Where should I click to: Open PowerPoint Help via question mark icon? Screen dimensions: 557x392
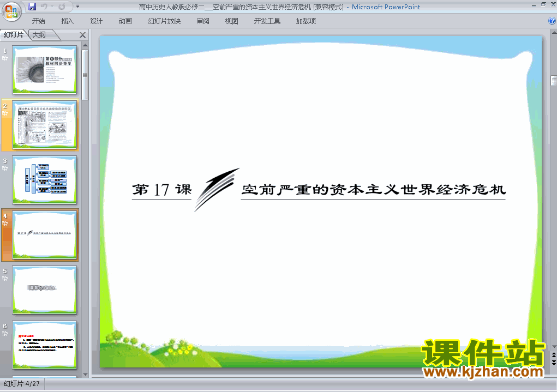click(x=552, y=21)
